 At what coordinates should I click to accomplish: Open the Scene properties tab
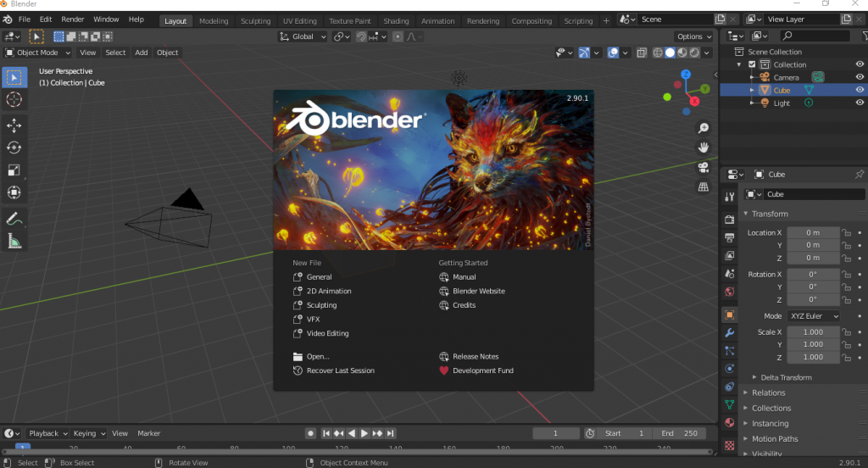coord(730,274)
